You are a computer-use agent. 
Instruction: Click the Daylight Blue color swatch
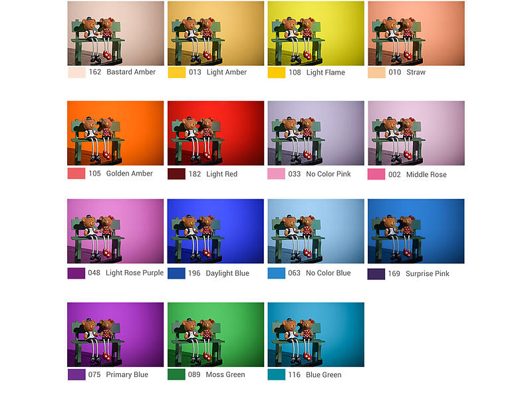tap(176, 273)
